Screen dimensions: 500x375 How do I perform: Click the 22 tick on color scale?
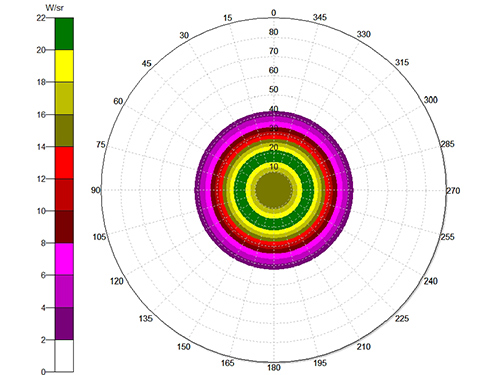41,18
